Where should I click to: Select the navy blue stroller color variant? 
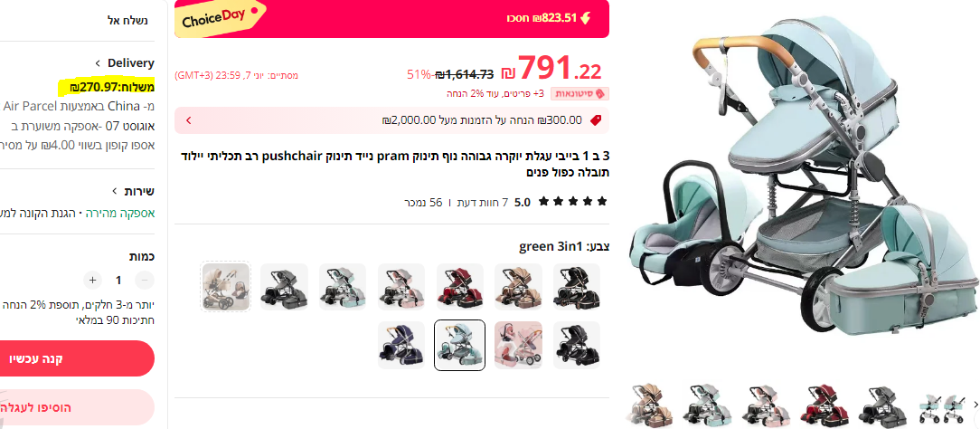[x=401, y=345]
